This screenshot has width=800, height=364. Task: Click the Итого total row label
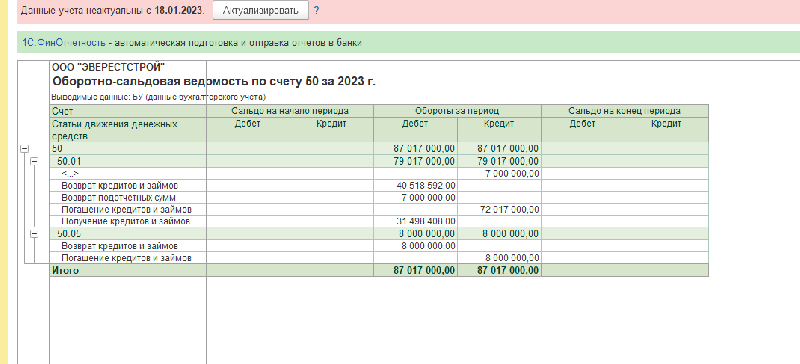coord(65,271)
